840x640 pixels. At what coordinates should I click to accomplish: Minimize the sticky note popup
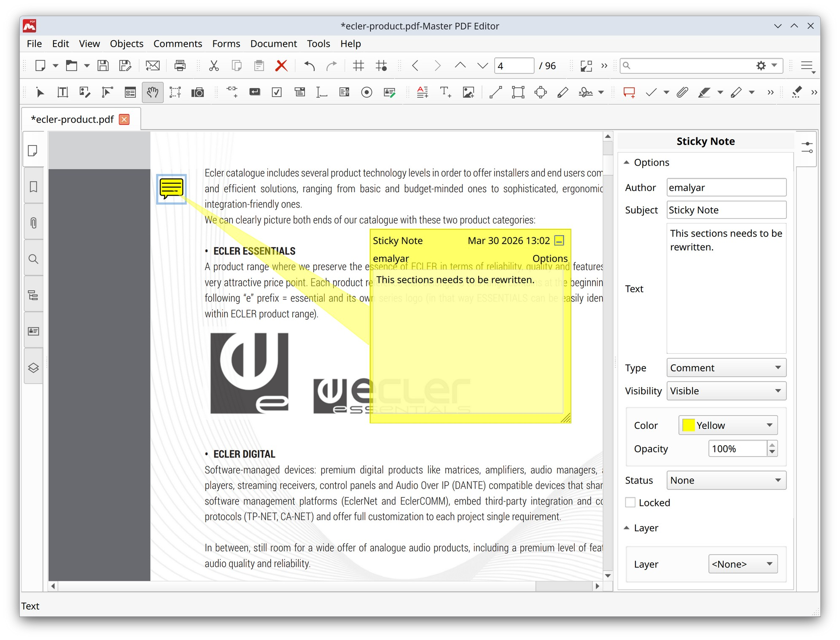pos(559,241)
